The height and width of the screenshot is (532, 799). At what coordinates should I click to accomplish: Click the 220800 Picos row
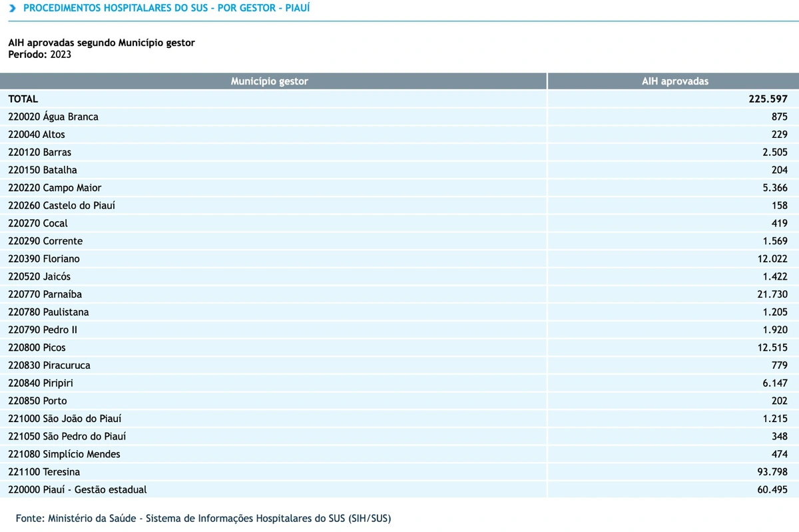point(400,348)
